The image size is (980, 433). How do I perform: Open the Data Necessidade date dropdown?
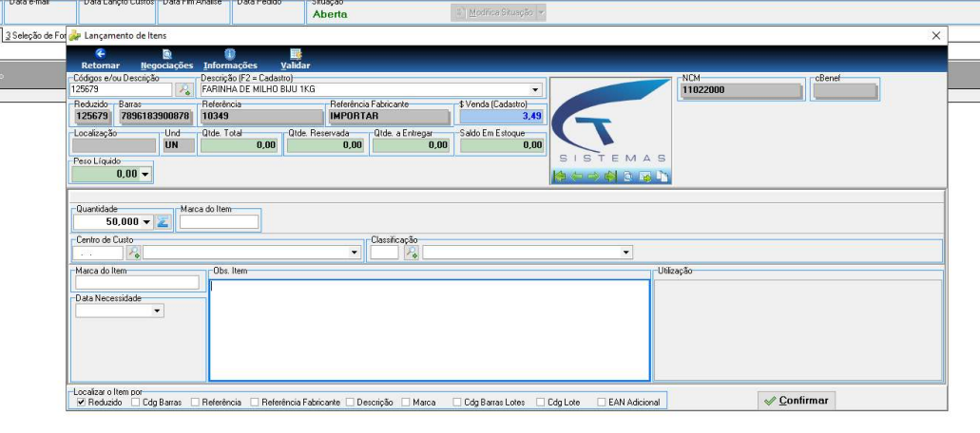157,311
